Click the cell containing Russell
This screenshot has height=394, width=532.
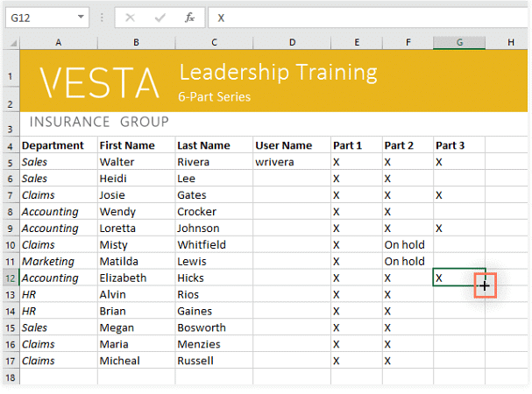pos(214,361)
